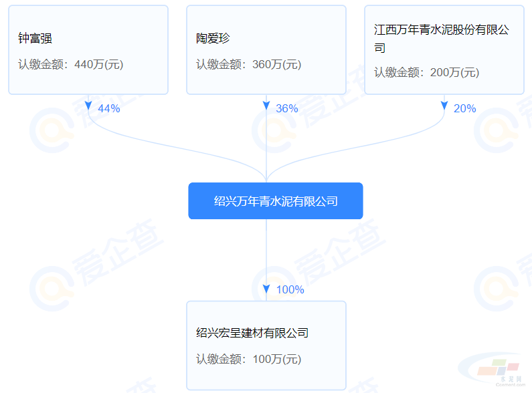
Task: Select the blue 绍兴万年青水泥有限公司 node
Action: (x=276, y=201)
